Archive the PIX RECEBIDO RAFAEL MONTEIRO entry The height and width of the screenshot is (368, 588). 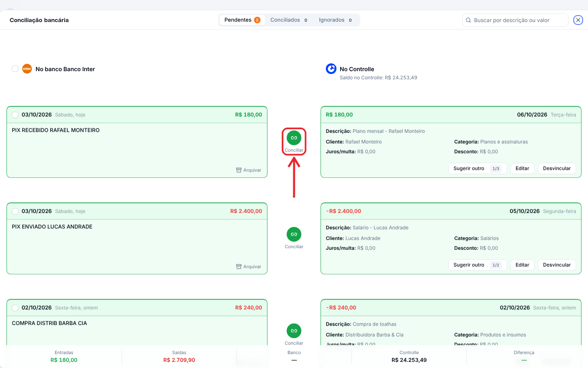coord(249,170)
